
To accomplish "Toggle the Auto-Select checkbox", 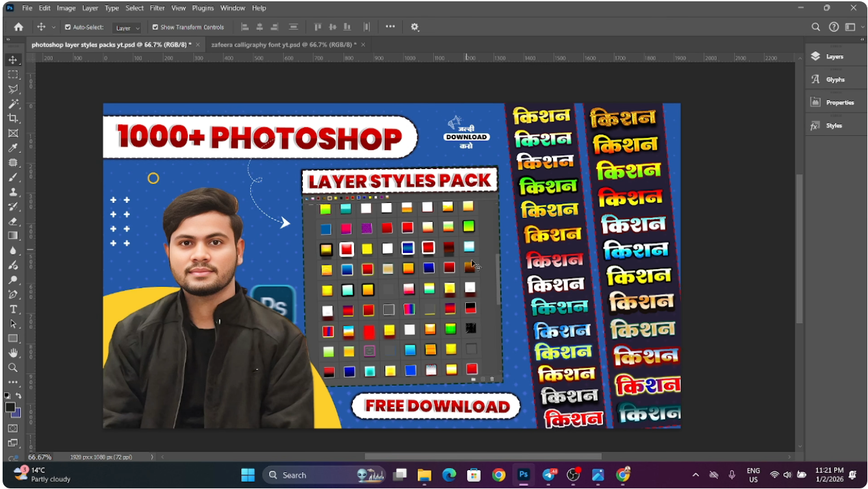I will click(x=68, y=27).
